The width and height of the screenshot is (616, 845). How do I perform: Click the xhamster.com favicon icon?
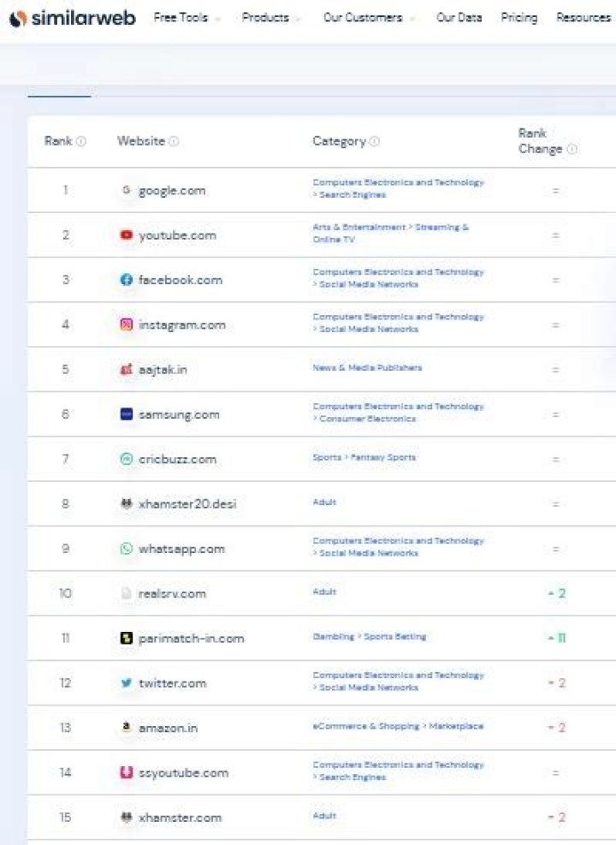pyautogui.click(x=126, y=817)
